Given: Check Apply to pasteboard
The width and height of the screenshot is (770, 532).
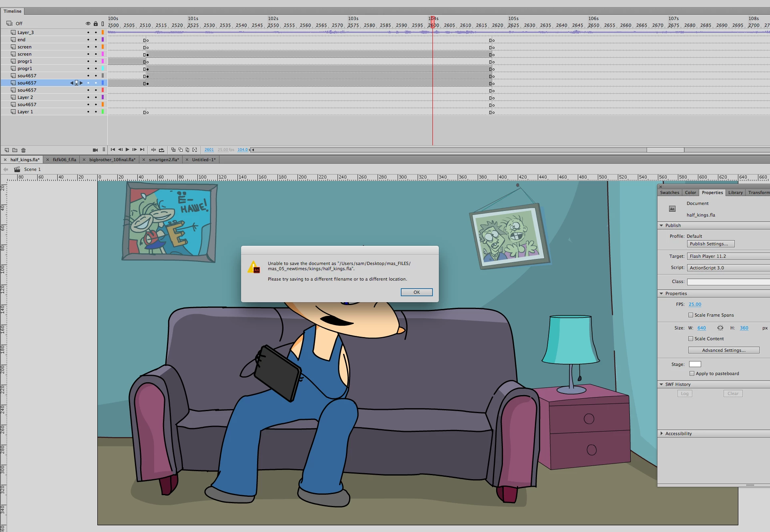Looking at the screenshot, I should (692, 373).
